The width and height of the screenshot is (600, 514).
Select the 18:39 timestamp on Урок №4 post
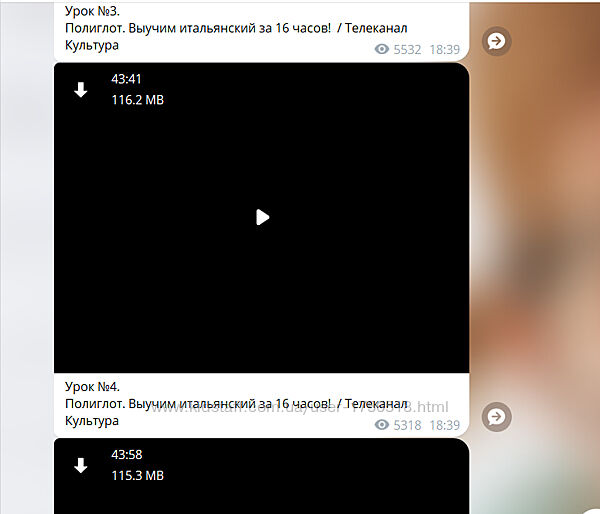[444, 425]
